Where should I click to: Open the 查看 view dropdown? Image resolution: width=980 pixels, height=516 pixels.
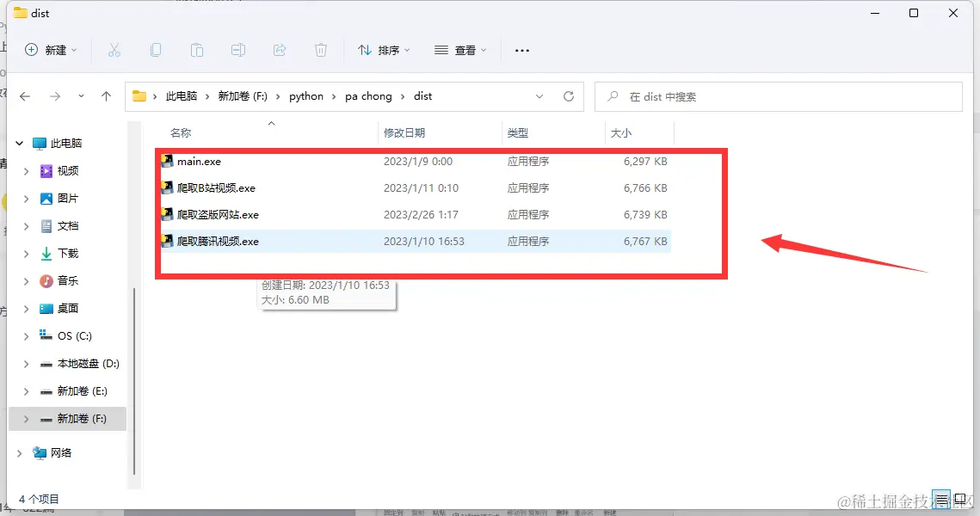point(460,50)
